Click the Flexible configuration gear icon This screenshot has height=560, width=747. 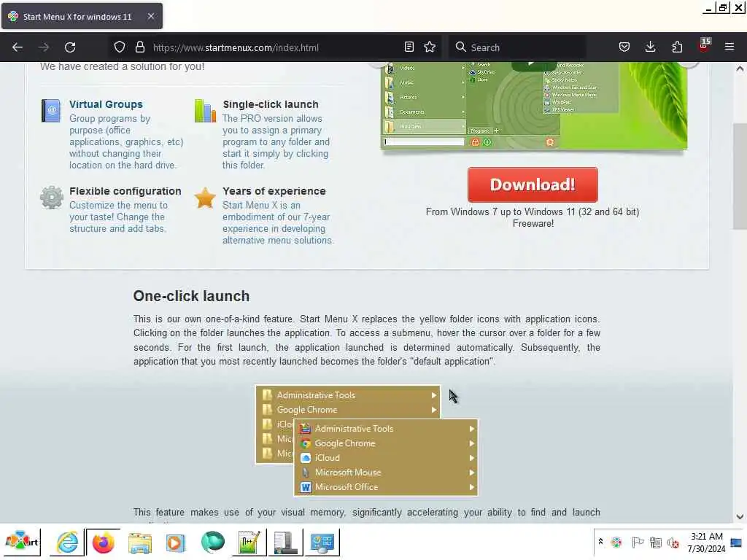coord(52,198)
